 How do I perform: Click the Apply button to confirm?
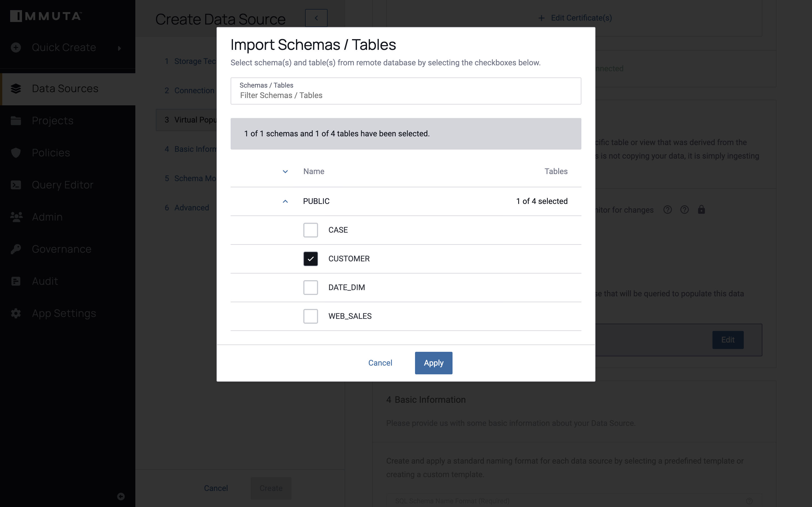point(433,363)
